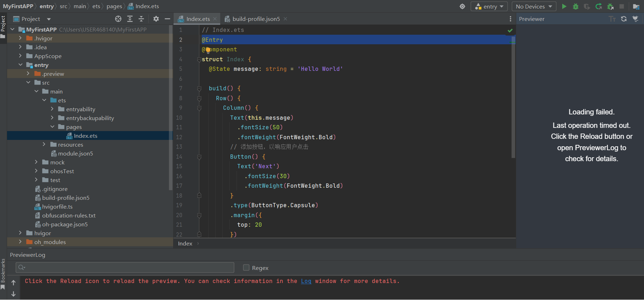Switch to the Index.ets editor tab
644x300 pixels.
198,19
